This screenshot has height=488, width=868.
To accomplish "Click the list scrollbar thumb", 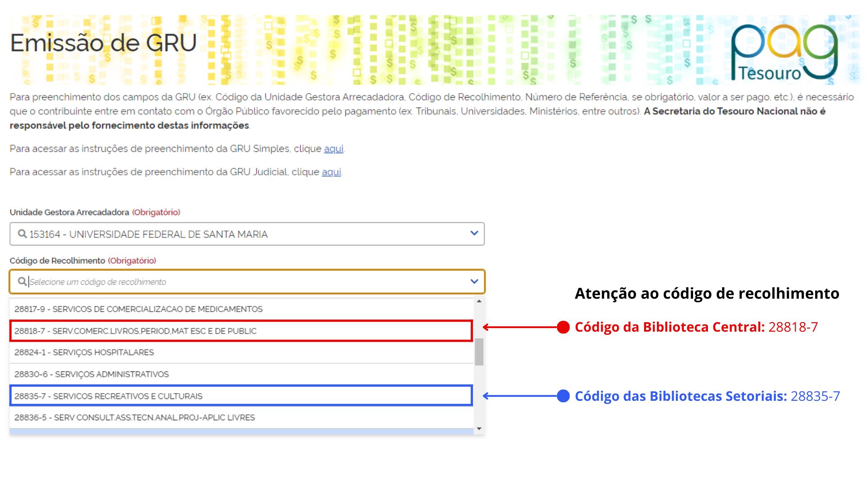I will point(479,352).
